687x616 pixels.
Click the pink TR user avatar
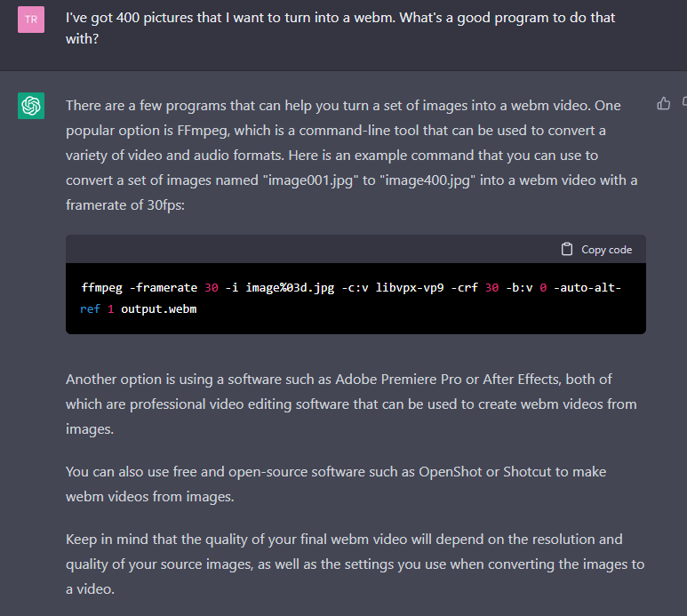31,20
